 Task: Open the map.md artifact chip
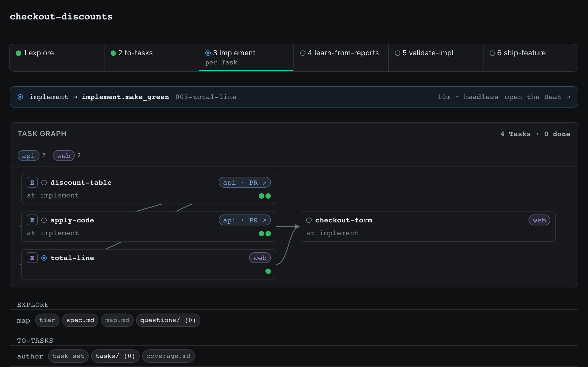coord(117,320)
